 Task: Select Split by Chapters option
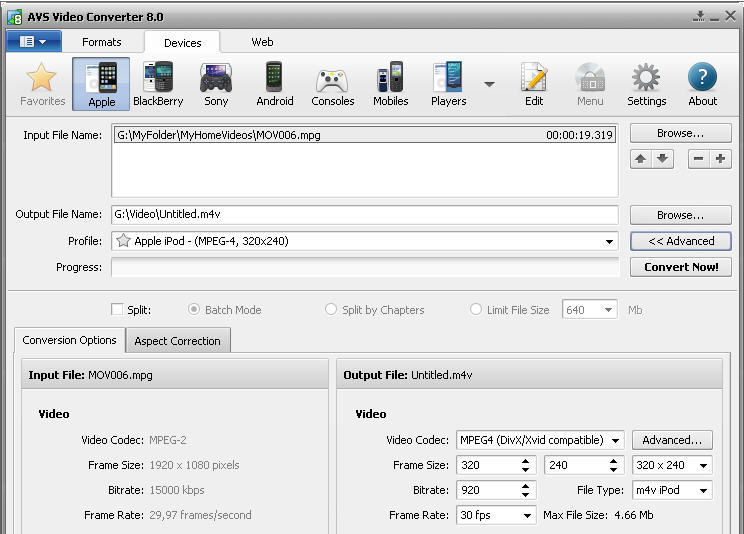tap(331, 309)
